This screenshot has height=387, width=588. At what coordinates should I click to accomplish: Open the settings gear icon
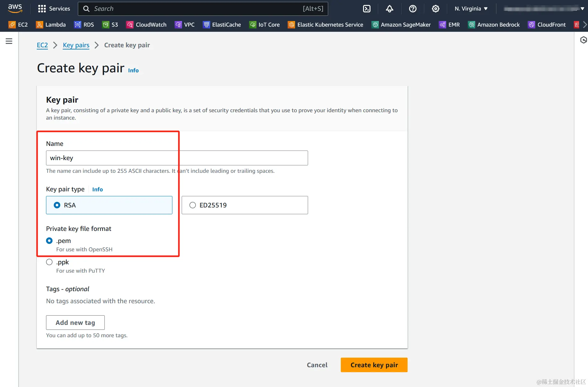click(435, 9)
